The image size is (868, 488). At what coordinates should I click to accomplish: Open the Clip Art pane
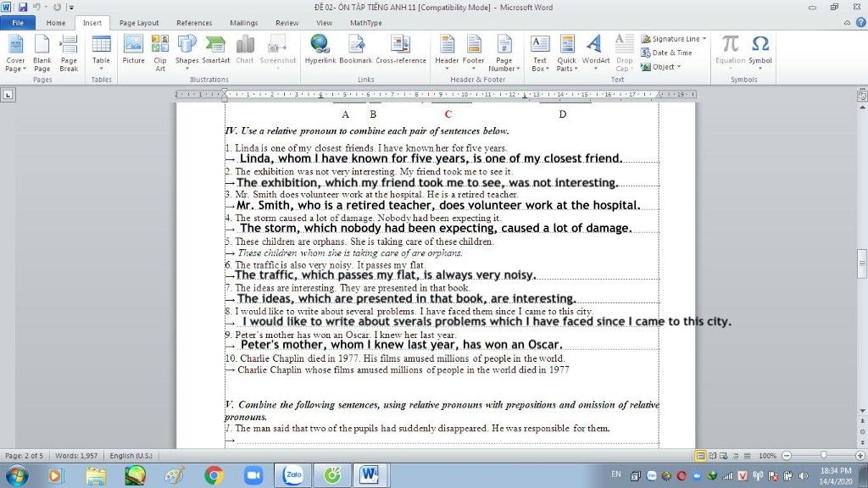pos(160,53)
